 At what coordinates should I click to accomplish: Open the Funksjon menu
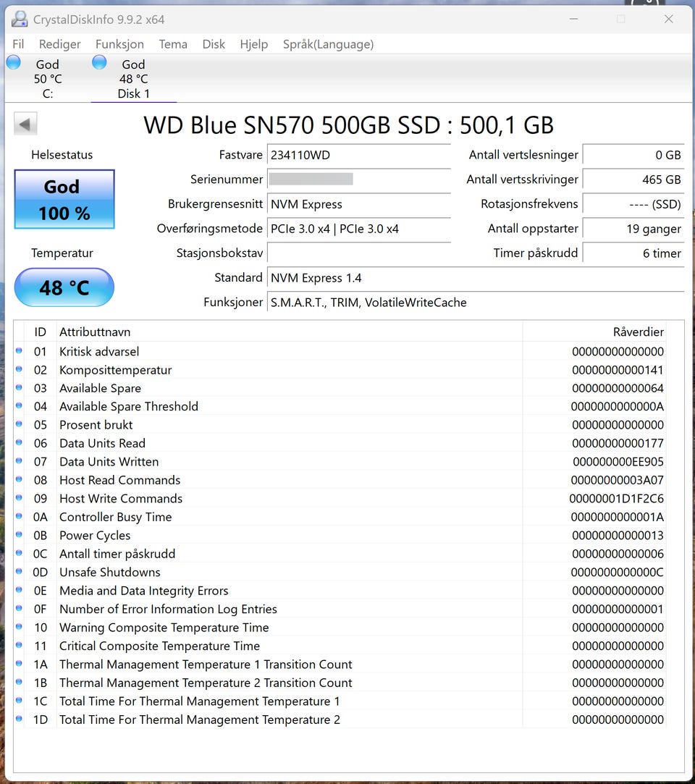pos(119,44)
